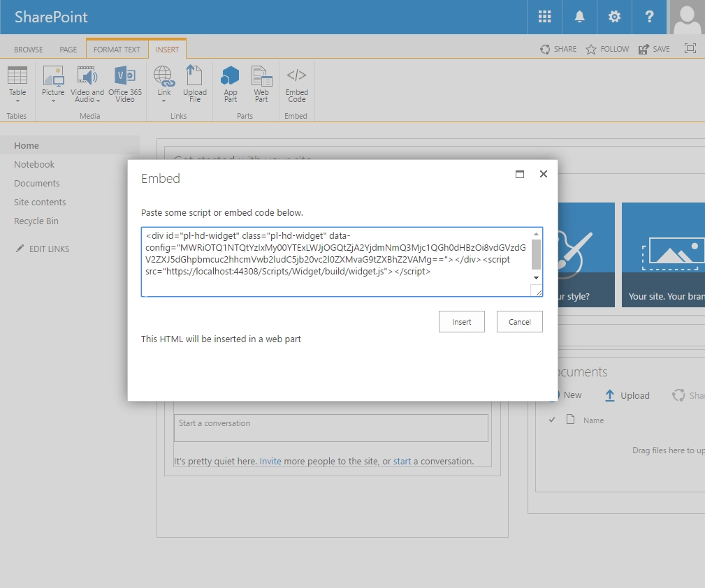Open Documents in left navigation
705x588 pixels.
[37, 184]
